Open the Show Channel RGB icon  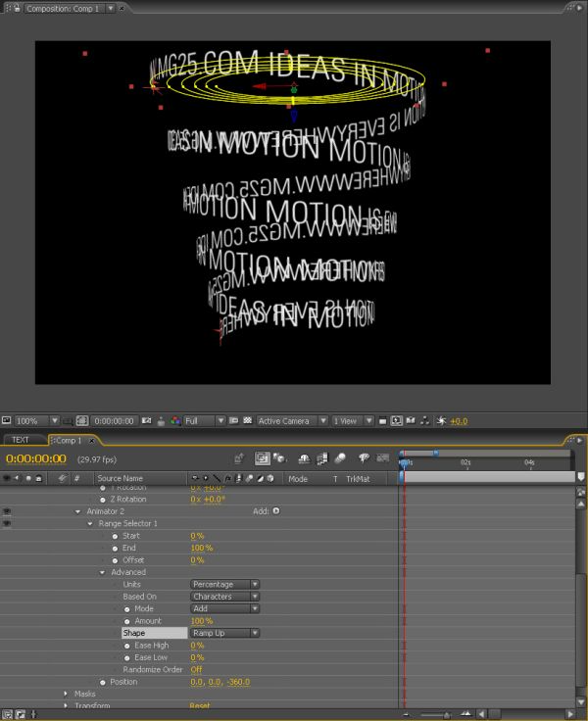[x=175, y=420]
